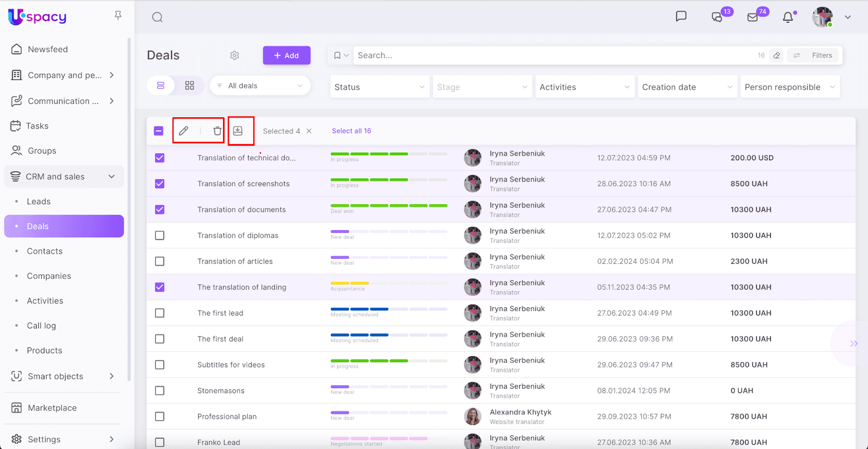Open the notifications bell
This screenshot has width=868, height=449.
pos(788,17)
